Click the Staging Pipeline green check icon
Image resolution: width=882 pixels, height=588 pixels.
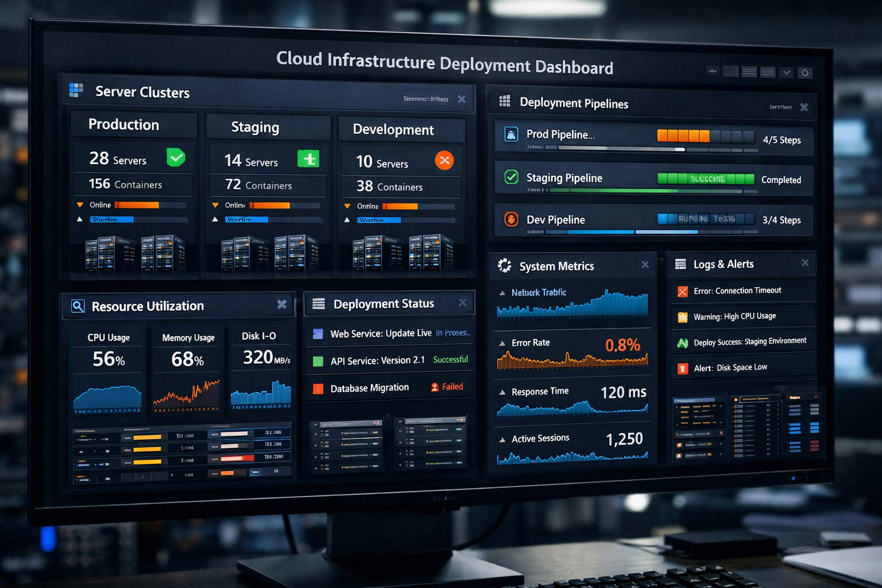tap(511, 177)
